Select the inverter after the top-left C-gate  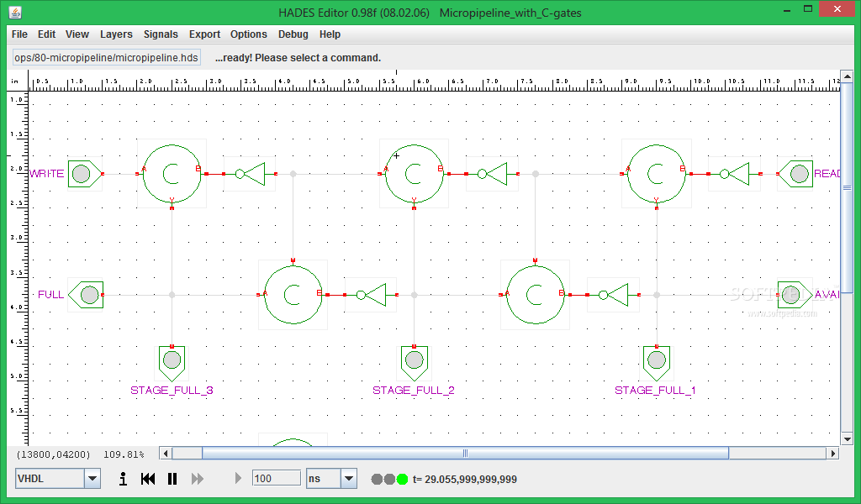[250, 174]
